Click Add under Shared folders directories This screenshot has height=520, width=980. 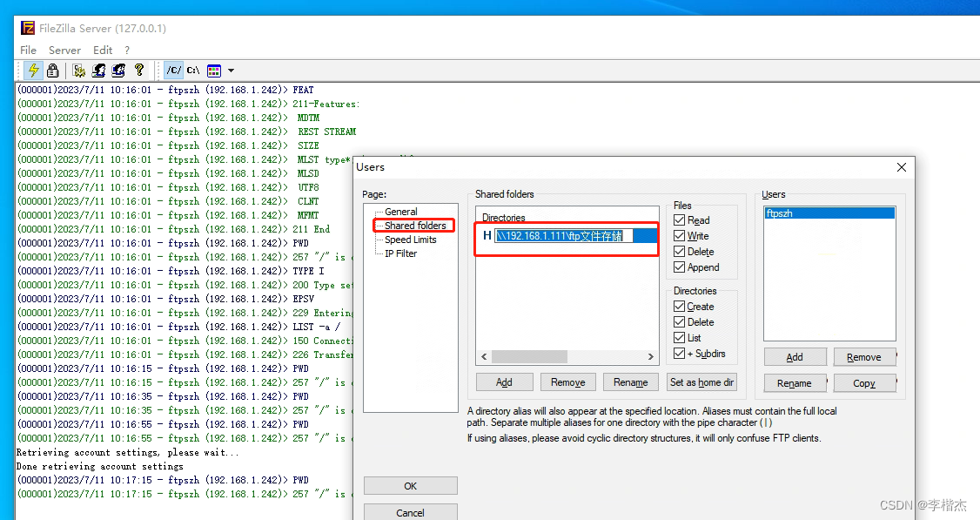click(x=505, y=382)
